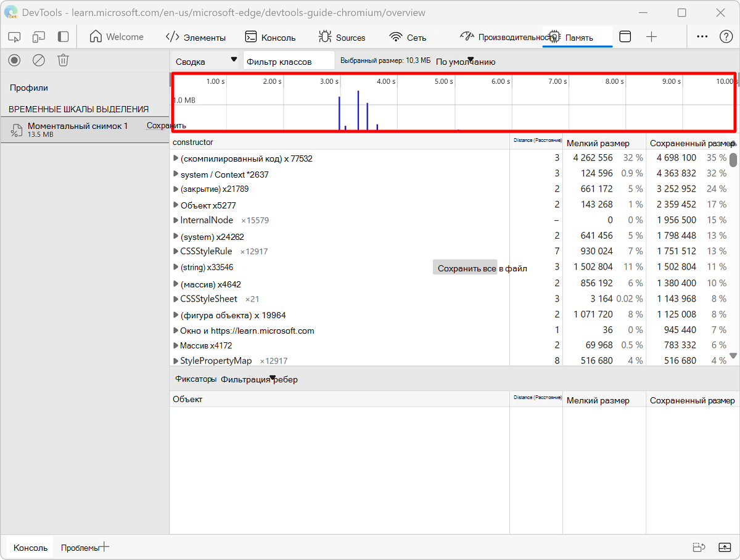Click the Фиксаторы label
The width and height of the screenshot is (740, 560).
tap(195, 379)
